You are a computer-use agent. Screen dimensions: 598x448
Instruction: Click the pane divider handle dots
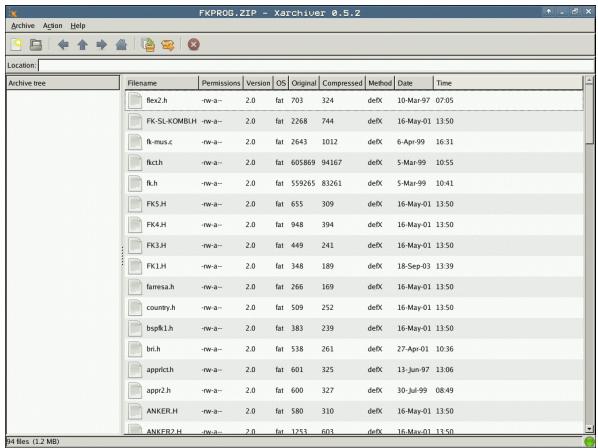(122, 256)
